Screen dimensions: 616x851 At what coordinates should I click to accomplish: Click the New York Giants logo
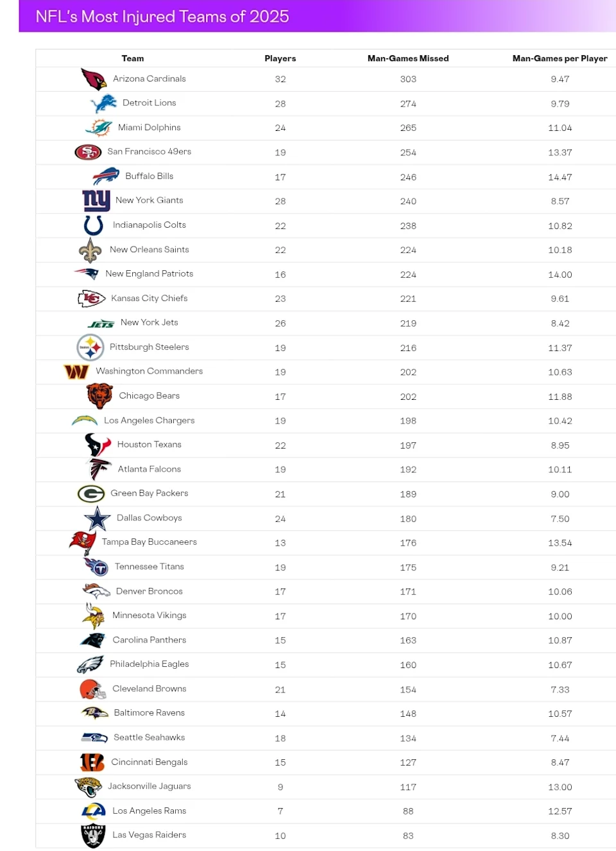96,201
